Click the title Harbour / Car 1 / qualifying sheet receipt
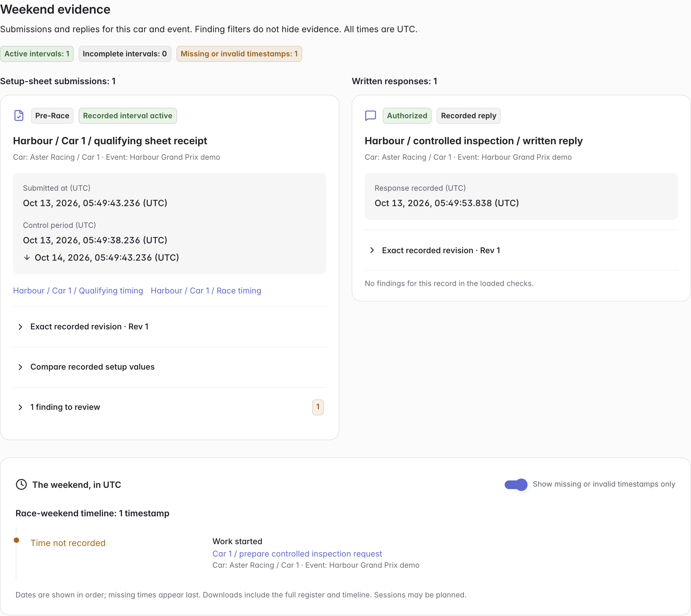The height and width of the screenshot is (616, 691). click(x=110, y=141)
